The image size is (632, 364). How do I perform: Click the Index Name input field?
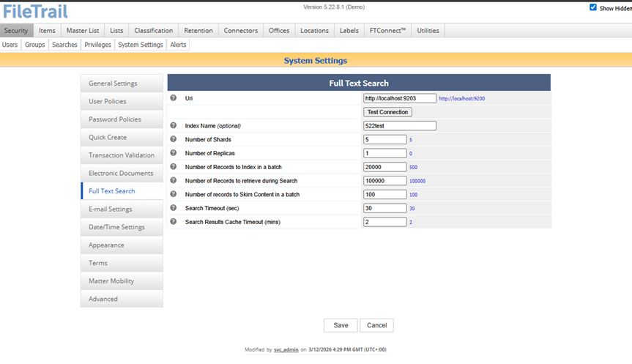click(x=399, y=126)
